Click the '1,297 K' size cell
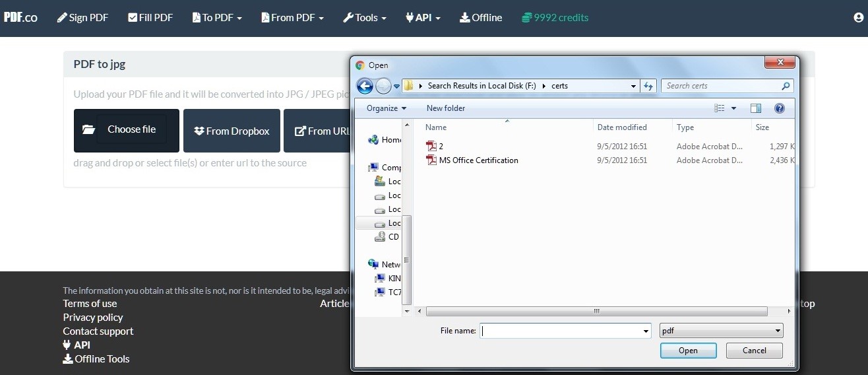Image resolution: width=868 pixels, height=375 pixels. pos(782,147)
